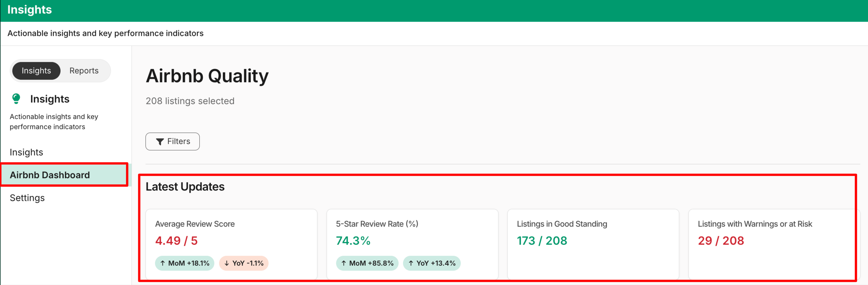
Task: Select the 5-Star Review Rate (%) label
Action: pos(377,224)
